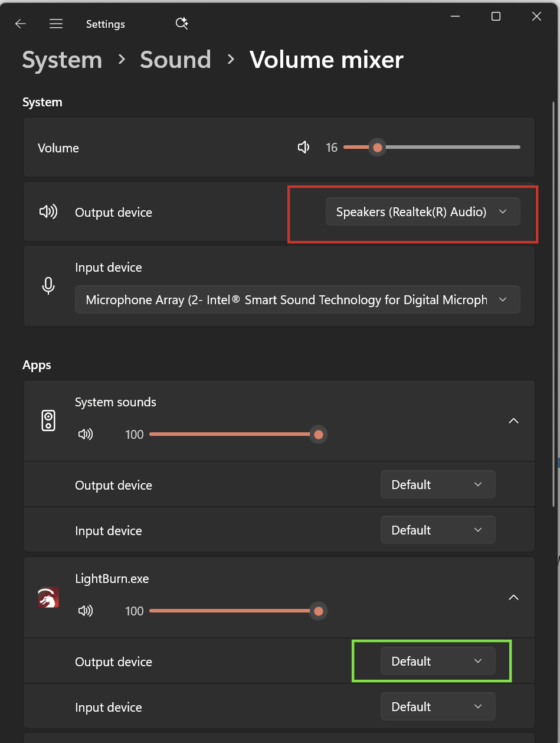Screen dimensions: 560x743
Task: Collapse the LightBurn.exe section chevron
Action: tap(513, 597)
